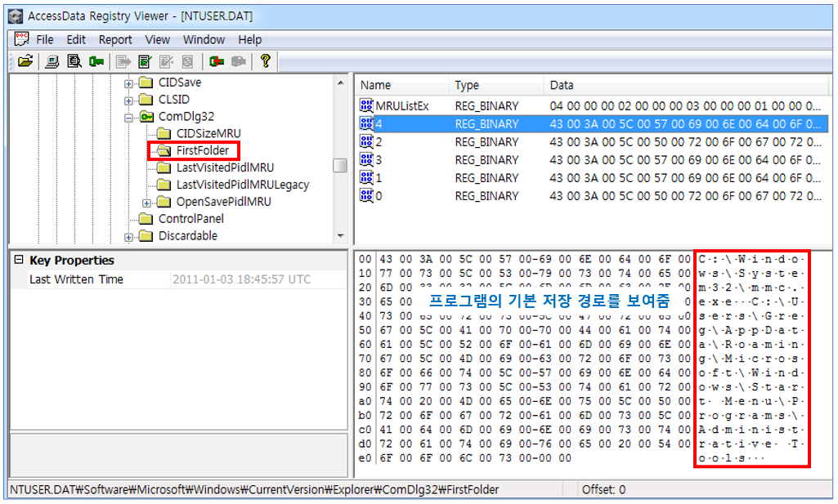Open the File menu

(45, 39)
